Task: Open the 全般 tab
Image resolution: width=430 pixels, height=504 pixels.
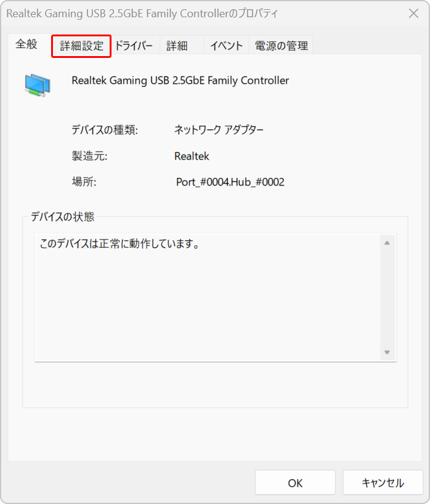Action: [x=26, y=44]
